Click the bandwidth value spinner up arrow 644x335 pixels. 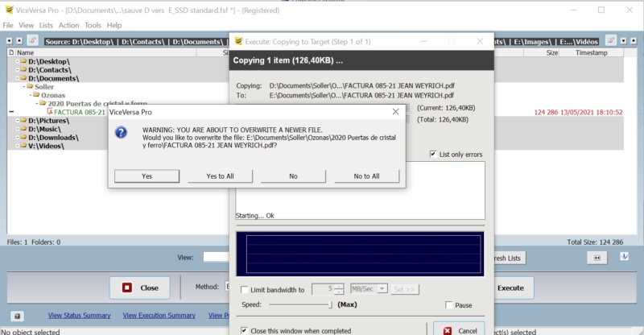339,287
